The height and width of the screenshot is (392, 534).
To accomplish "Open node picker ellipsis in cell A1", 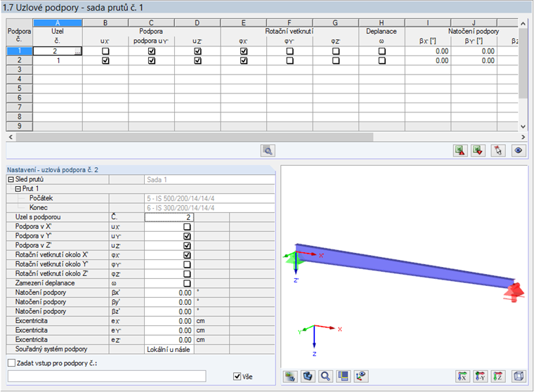I will pos(78,51).
